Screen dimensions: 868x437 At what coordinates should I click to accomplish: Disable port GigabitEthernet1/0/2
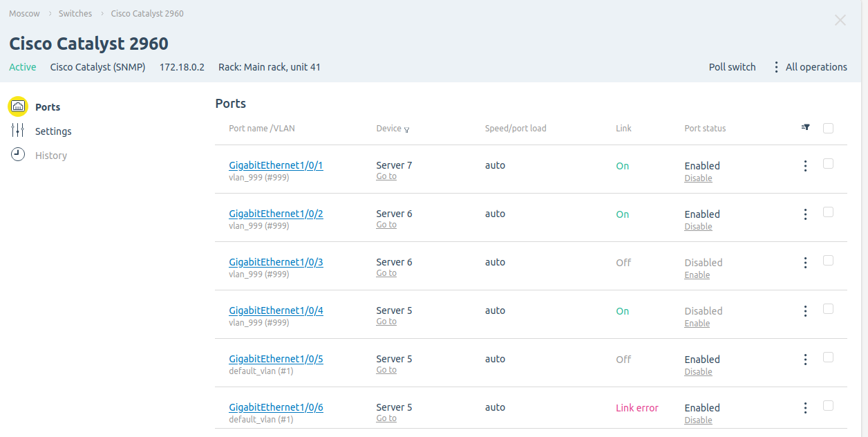(x=698, y=227)
